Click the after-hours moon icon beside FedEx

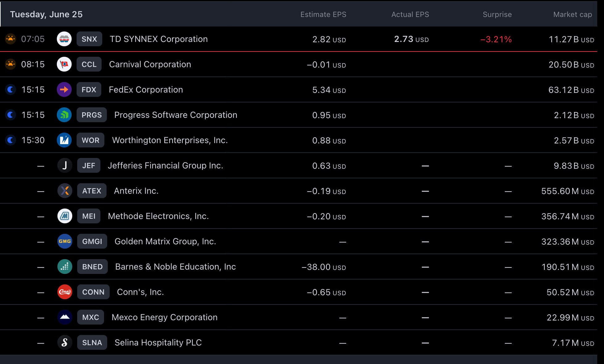[10, 90]
